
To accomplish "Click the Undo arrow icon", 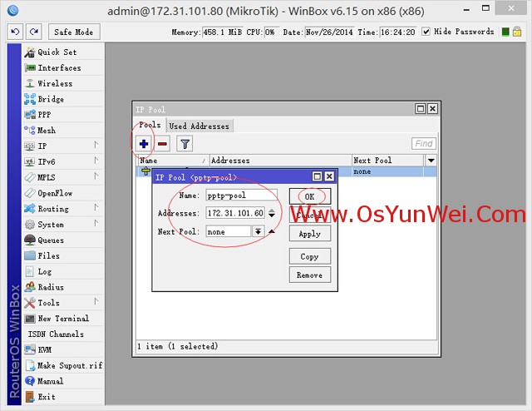I will coord(15,32).
